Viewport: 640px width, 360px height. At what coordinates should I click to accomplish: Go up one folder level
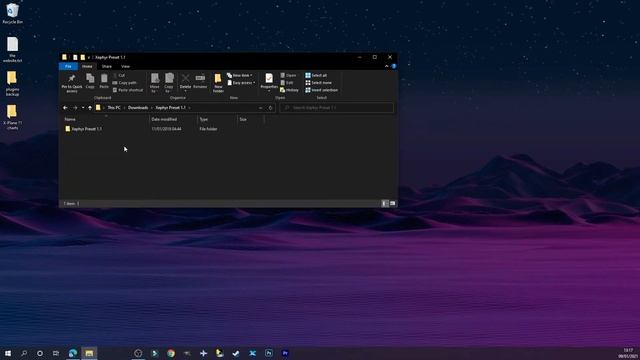click(x=90, y=108)
